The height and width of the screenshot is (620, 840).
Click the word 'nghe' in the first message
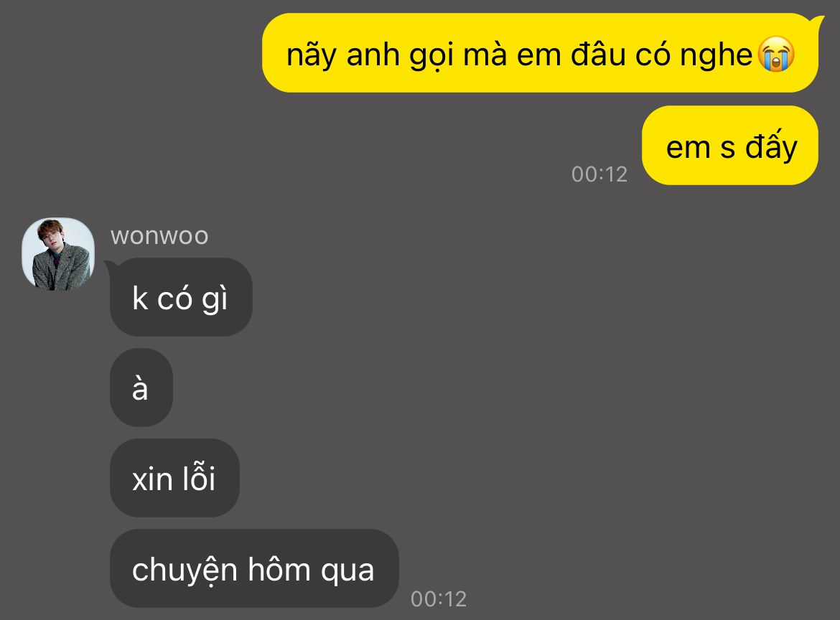[717, 56]
